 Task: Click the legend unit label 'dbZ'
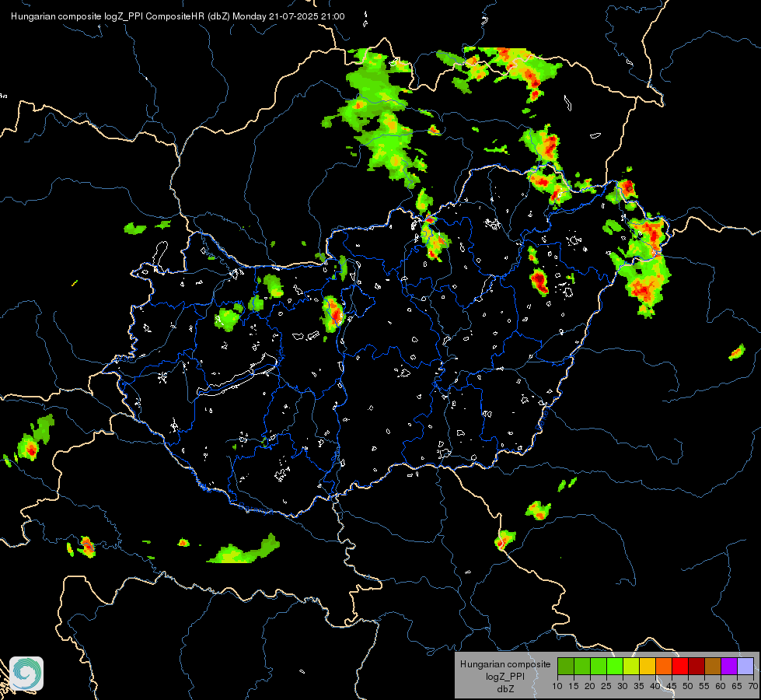pyautogui.click(x=505, y=689)
